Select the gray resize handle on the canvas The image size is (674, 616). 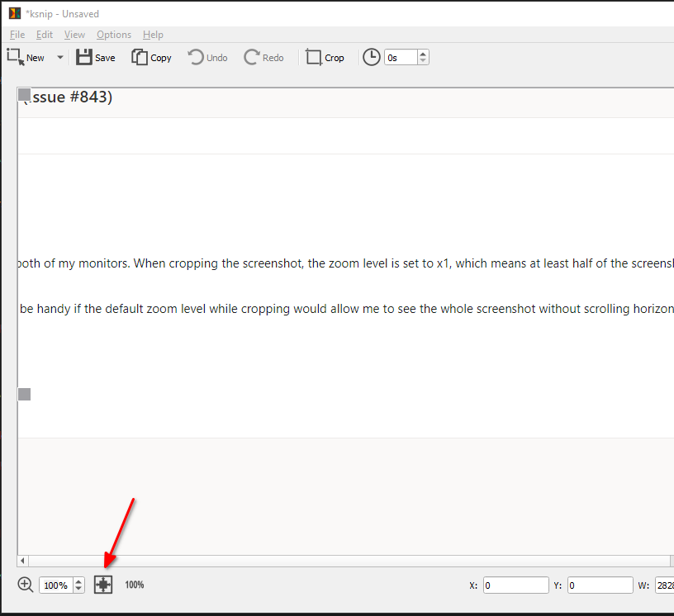pos(24,394)
